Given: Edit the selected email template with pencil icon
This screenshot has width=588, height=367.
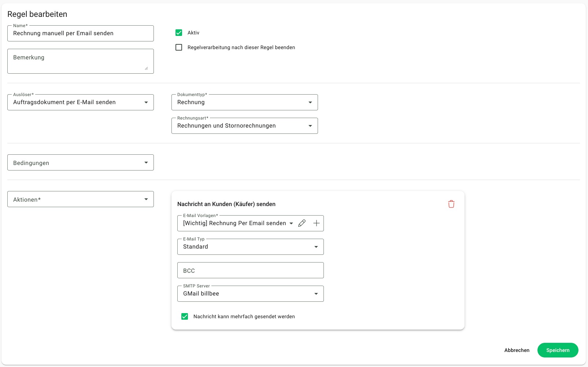Looking at the screenshot, I should pos(302,223).
